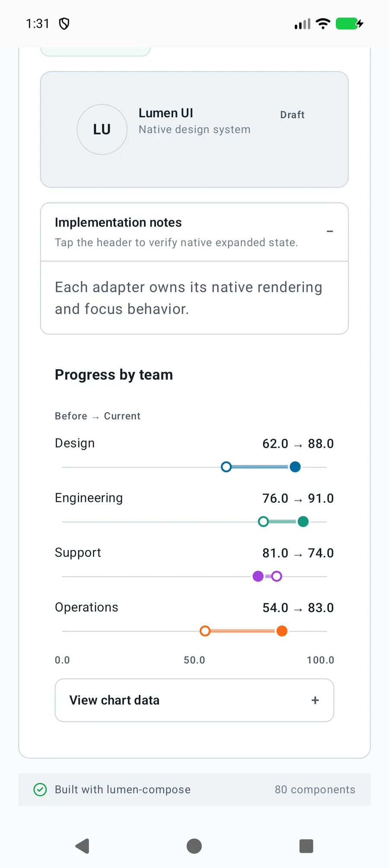Collapse Implementation notes with the minus icon
389x868 pixels.
pos(330,232)
